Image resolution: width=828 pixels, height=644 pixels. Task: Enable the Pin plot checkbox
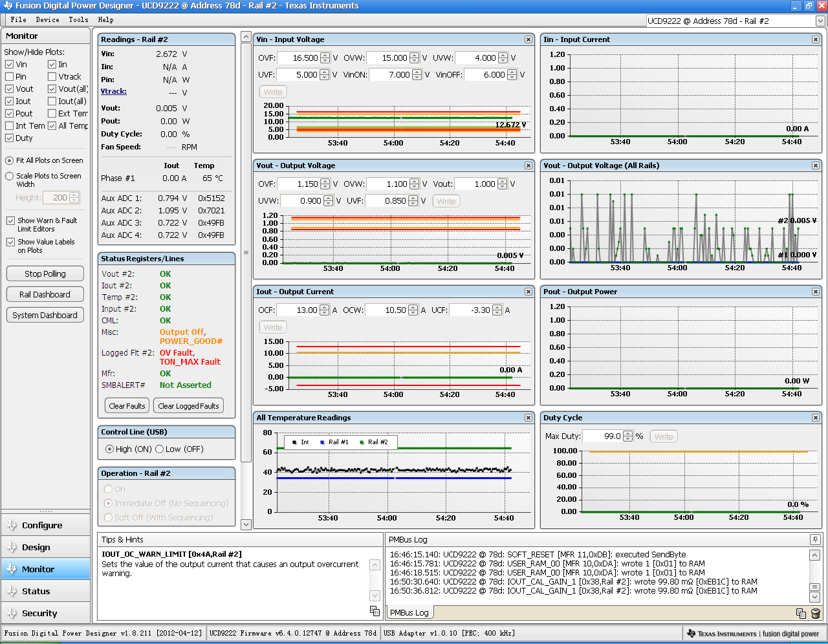coord(9,77)
